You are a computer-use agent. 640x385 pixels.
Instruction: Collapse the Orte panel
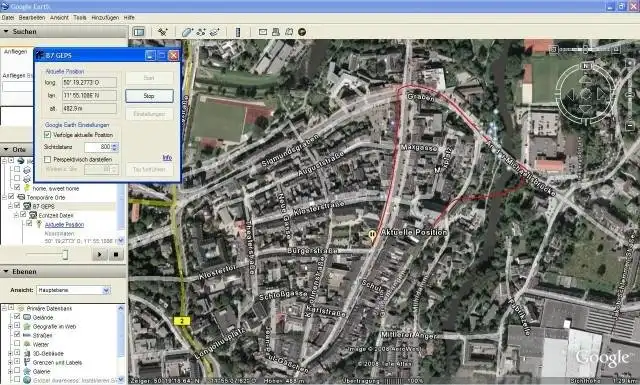point(6,149)
